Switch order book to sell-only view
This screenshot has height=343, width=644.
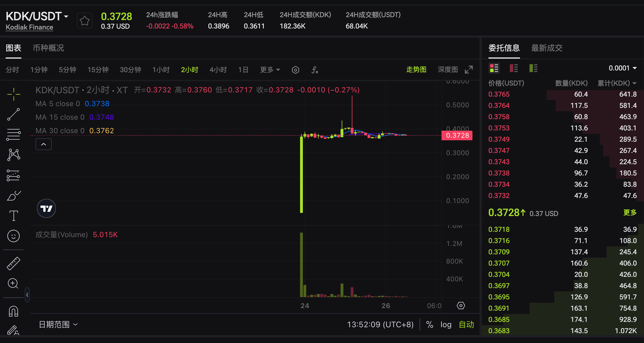[514, 68]
